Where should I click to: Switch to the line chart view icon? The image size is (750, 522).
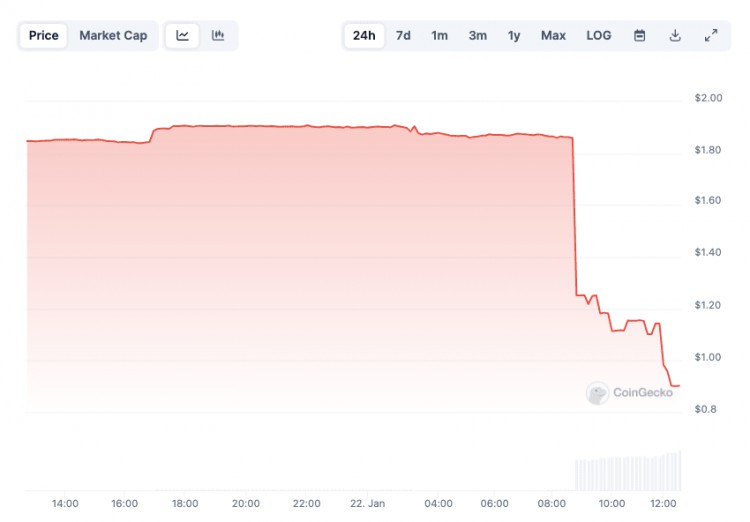pyautogui.click(x=182, y=35)
